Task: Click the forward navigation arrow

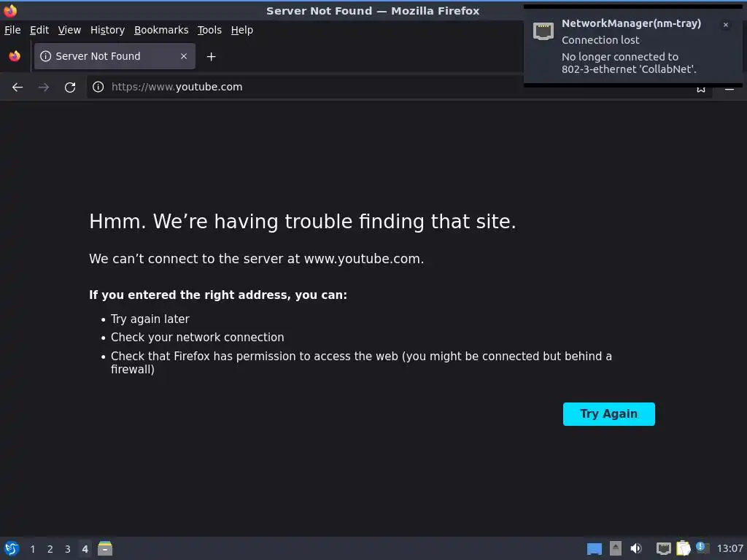Action: point(43,87)
